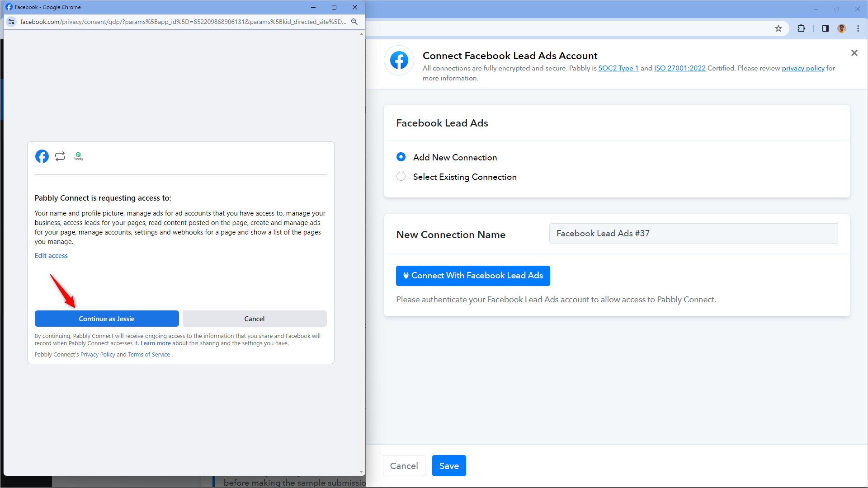Screen dimensions: 868x488
Task: Open the Learn more link
Action: (x=156, y=343)
